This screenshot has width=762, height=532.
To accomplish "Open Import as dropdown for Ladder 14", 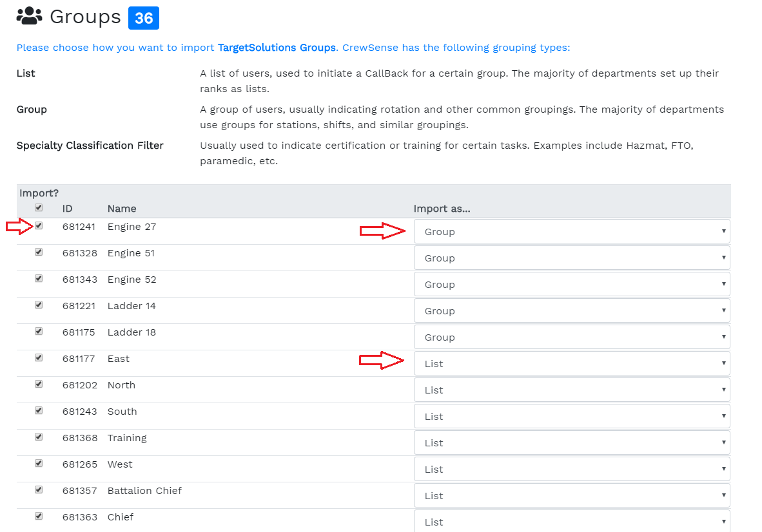I will click(x=572, y=310).
